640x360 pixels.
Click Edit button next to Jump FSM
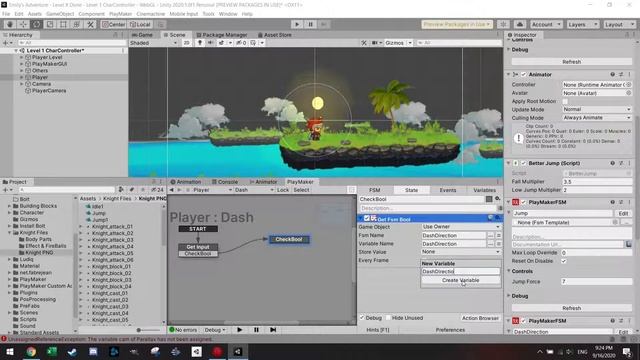tap(623, 213)
